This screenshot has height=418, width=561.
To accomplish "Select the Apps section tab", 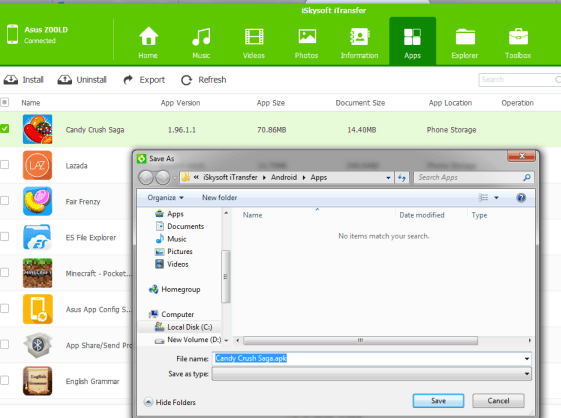I will pos(412,42).
